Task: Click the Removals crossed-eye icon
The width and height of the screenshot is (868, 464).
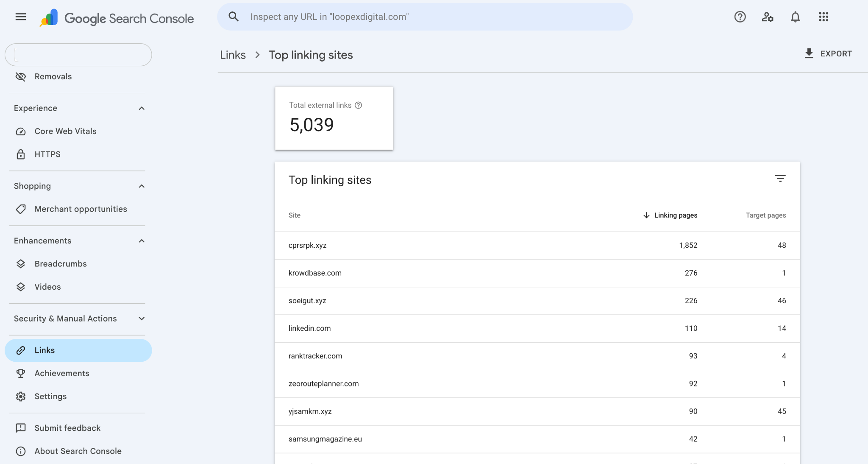Action: 21,77
